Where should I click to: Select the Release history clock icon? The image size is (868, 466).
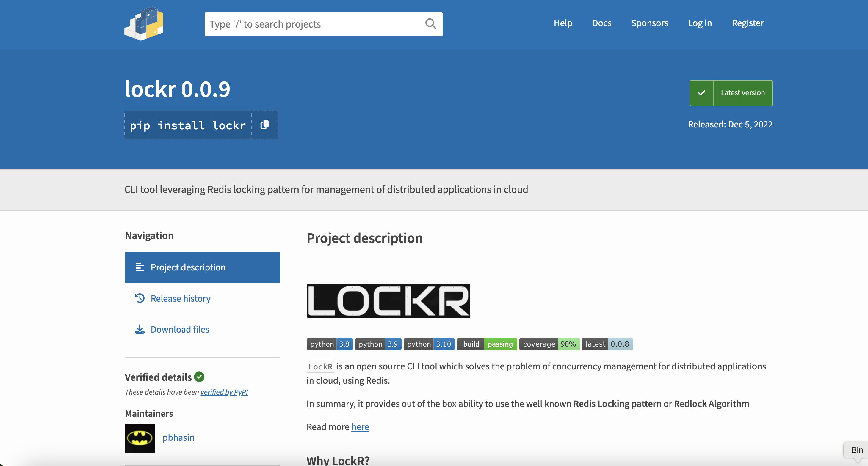tap(140, 298)
